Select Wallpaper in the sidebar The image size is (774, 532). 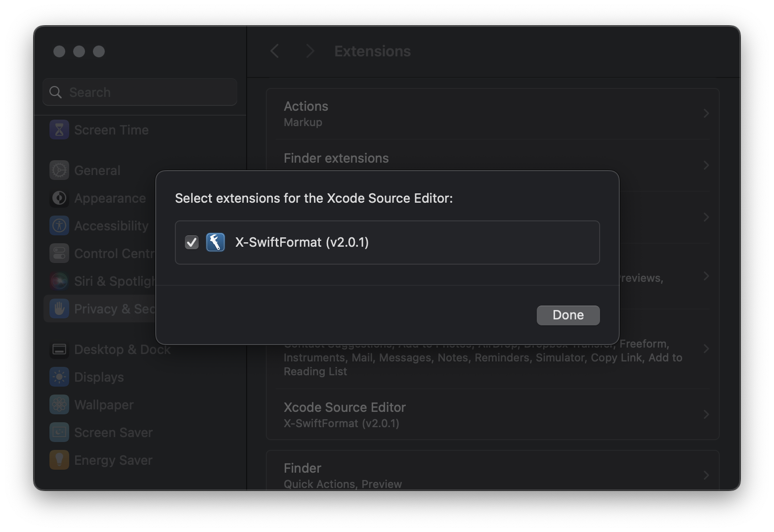coord(104,405)
